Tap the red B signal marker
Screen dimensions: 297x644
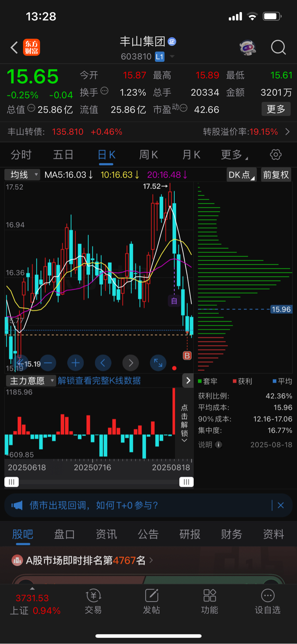click(x=187, y=355)
